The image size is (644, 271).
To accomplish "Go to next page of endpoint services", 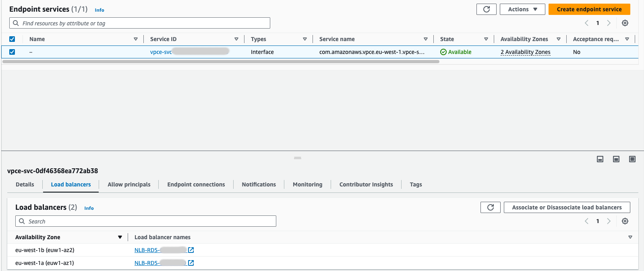I will point(609,23).
